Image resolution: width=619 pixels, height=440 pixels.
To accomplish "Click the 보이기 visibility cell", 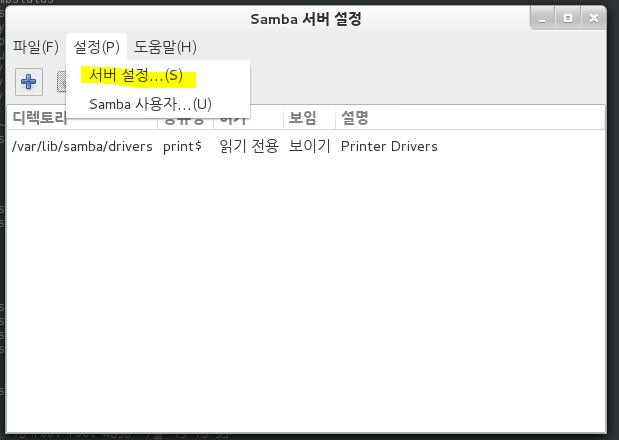I will click(309, 146).
